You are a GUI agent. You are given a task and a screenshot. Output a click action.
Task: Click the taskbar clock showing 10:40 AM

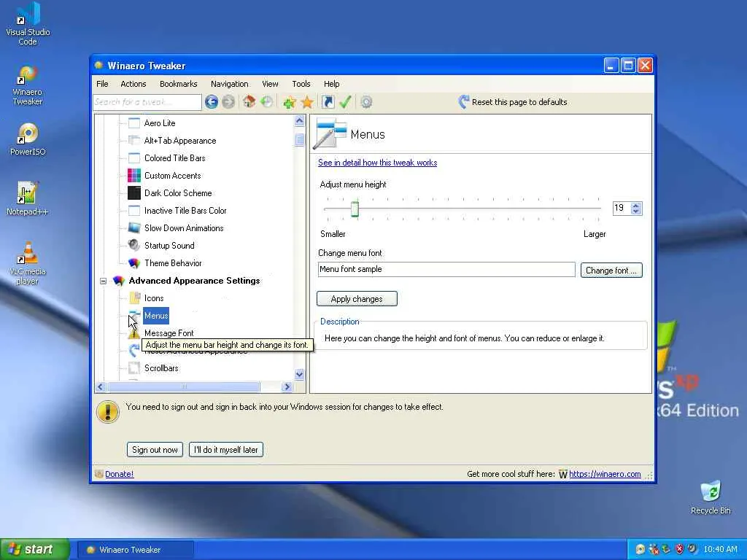(x=720, y=549)
